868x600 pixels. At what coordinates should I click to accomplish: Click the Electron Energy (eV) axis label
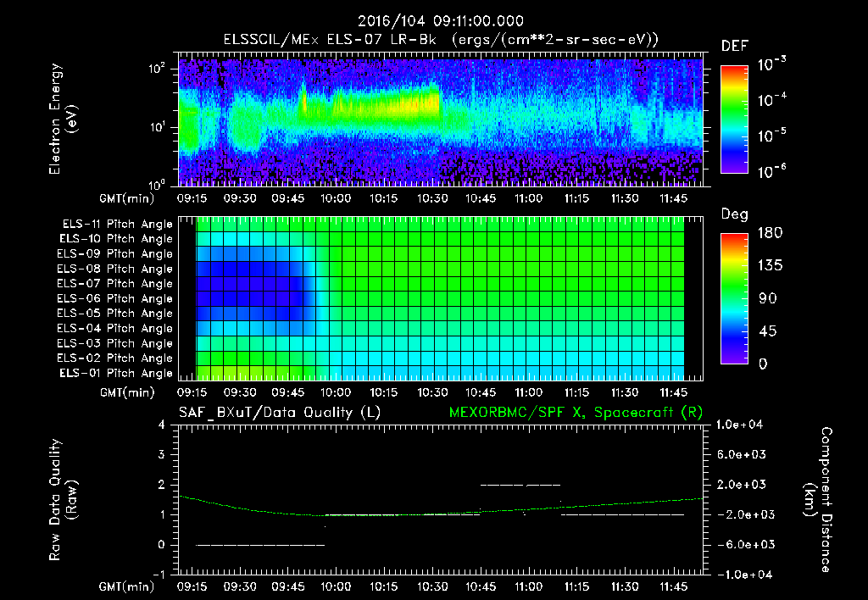coord(63,119)
